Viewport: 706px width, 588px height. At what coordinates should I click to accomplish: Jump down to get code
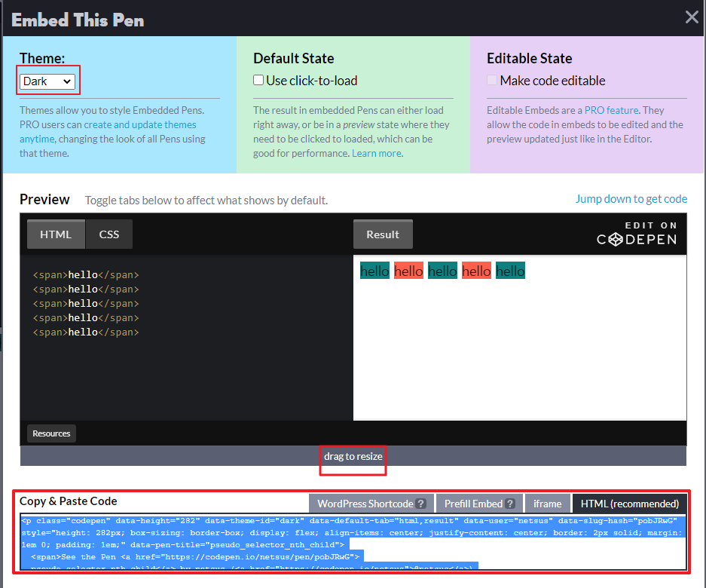(631, 199)
